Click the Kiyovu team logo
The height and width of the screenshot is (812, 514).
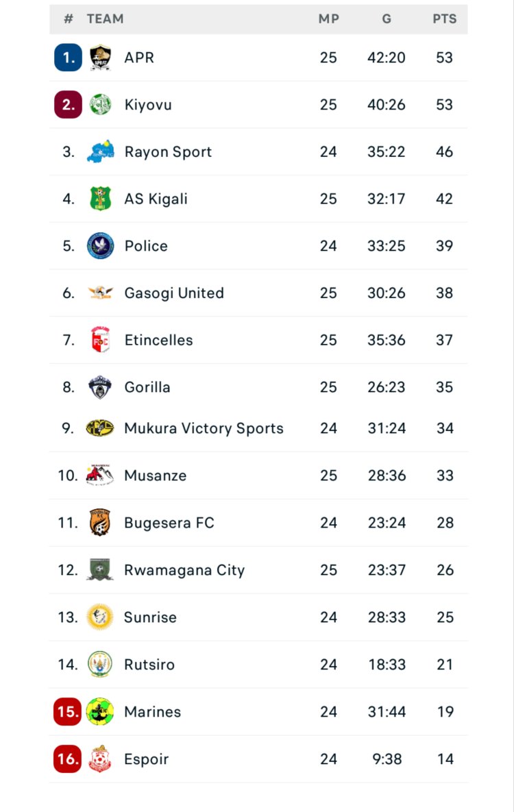point(100,105)
